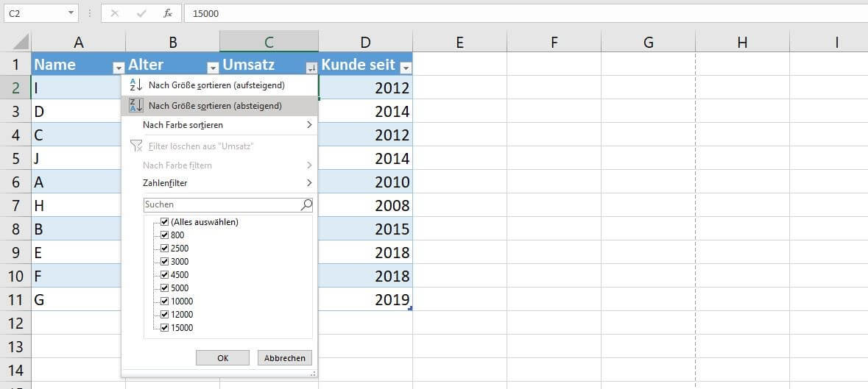Expand the Nach Farbe sortieren submenu
The height and width of the screenshot is (389, 868).
tap(309, 125)
